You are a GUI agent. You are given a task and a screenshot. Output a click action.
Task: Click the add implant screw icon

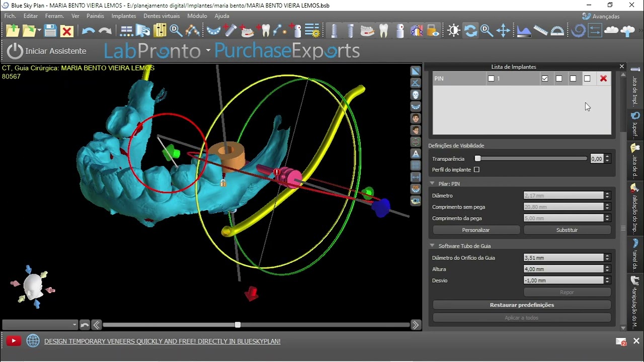click(x=230, y=31)
